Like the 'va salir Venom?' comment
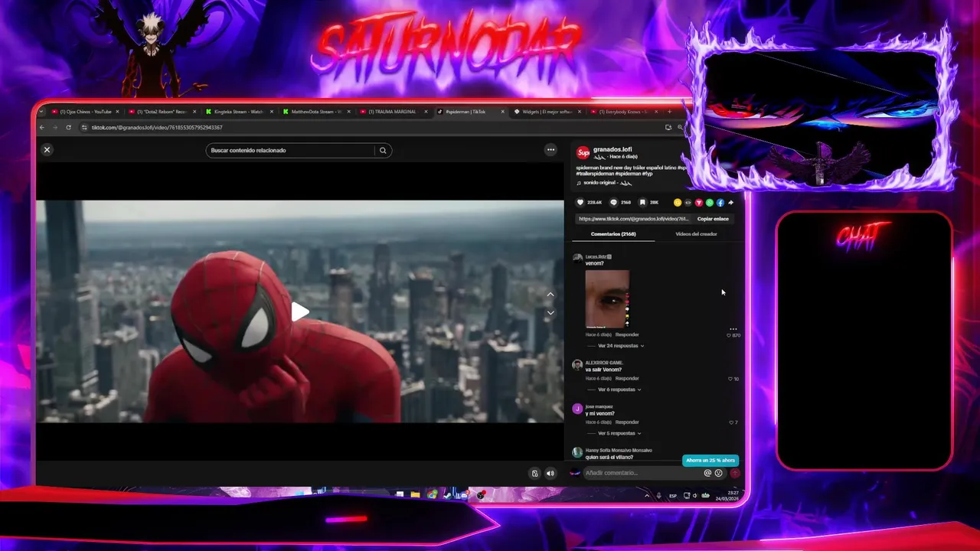The height and width of the screenshot is (551, 980). [x=731, y=379]
